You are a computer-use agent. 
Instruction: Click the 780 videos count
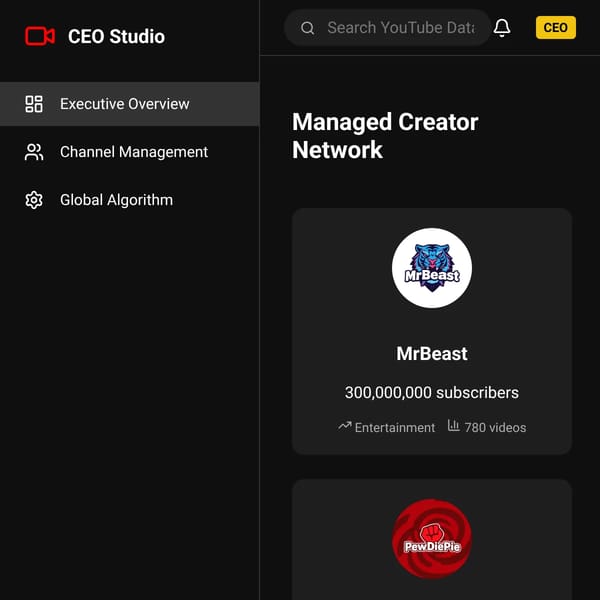click(x=495, y=427)
